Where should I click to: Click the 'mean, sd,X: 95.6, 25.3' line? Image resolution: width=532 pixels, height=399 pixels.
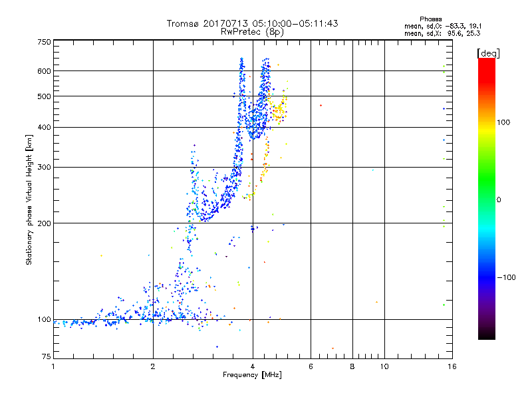pos(442,33)
